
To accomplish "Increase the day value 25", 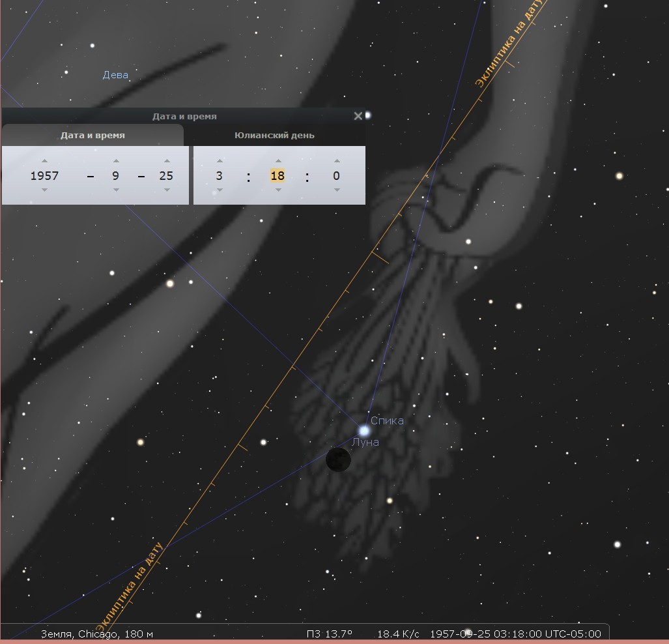I will click(x=167, y=161).
